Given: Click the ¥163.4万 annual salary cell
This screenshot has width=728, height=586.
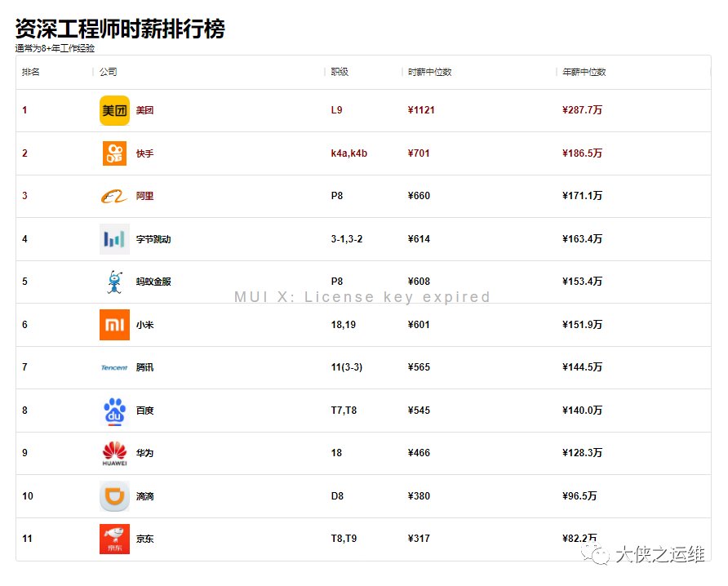Looking at the screenshot, I should [582, 239].
